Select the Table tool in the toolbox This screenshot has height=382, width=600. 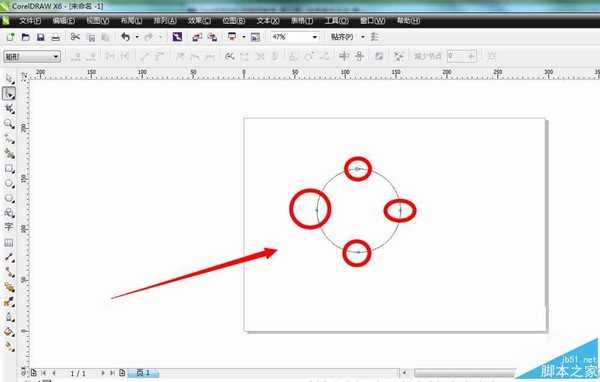tap(9, 243)
